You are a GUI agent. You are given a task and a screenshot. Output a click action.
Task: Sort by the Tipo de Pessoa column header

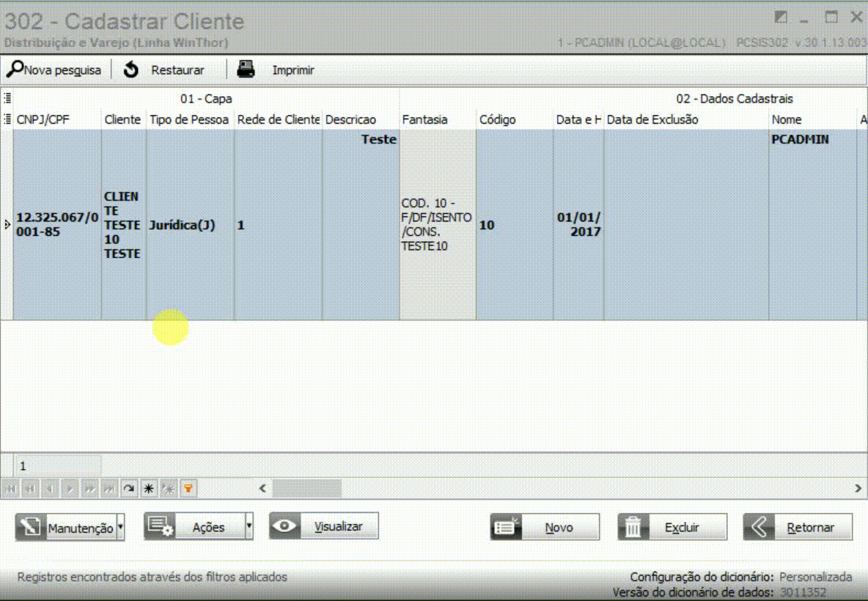point(190,119)
